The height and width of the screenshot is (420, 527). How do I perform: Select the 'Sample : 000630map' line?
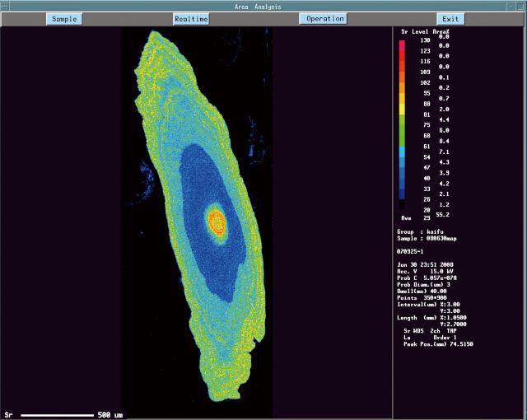click(x=427, y=239)
